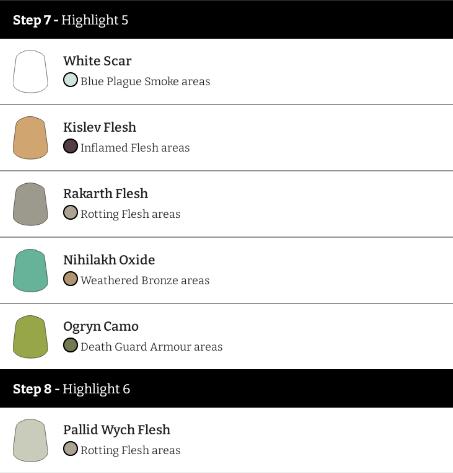Image resolution: width=453 pixels, height=473 pixels.
Task: Click the Death Guard Armour areas text
Action: coord(152,347)
